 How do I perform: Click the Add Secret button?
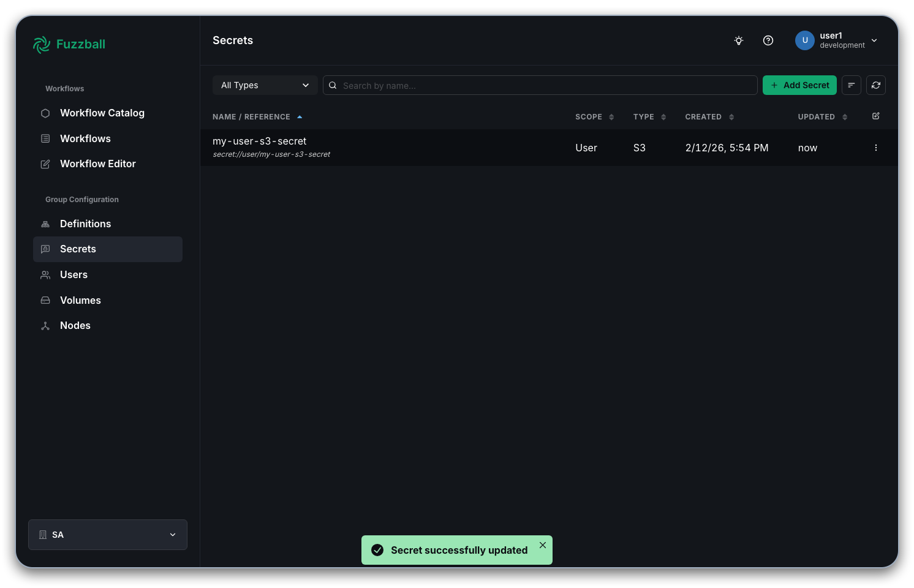tap(799, 85)
